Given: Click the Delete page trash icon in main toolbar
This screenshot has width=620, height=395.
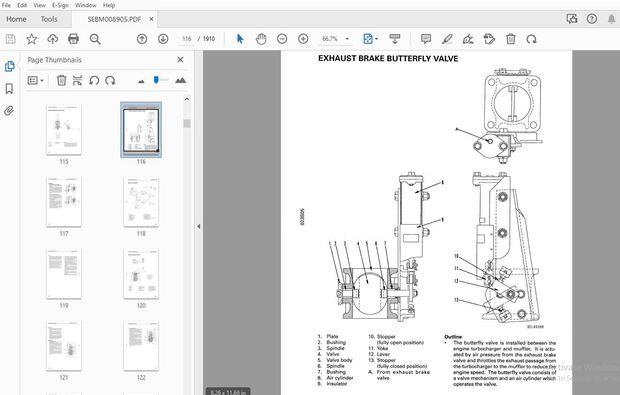Looking at the screenshot, I should tap(510, 39).
